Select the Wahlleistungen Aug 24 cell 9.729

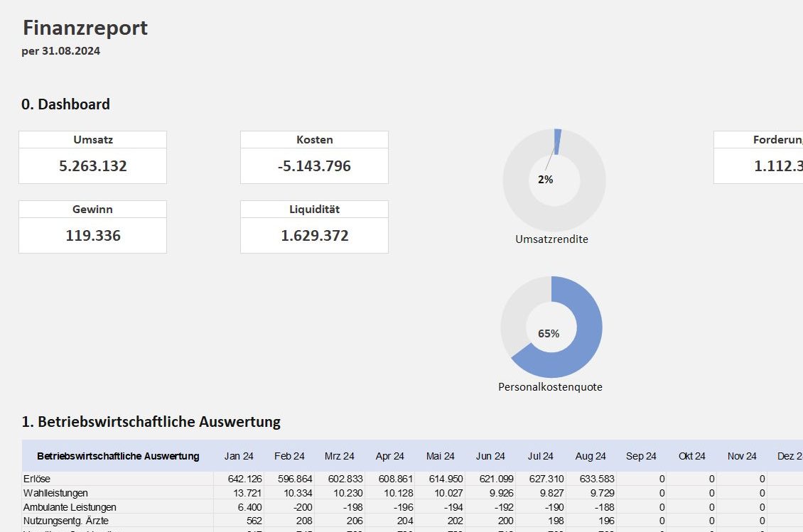[x=599, y=493]
